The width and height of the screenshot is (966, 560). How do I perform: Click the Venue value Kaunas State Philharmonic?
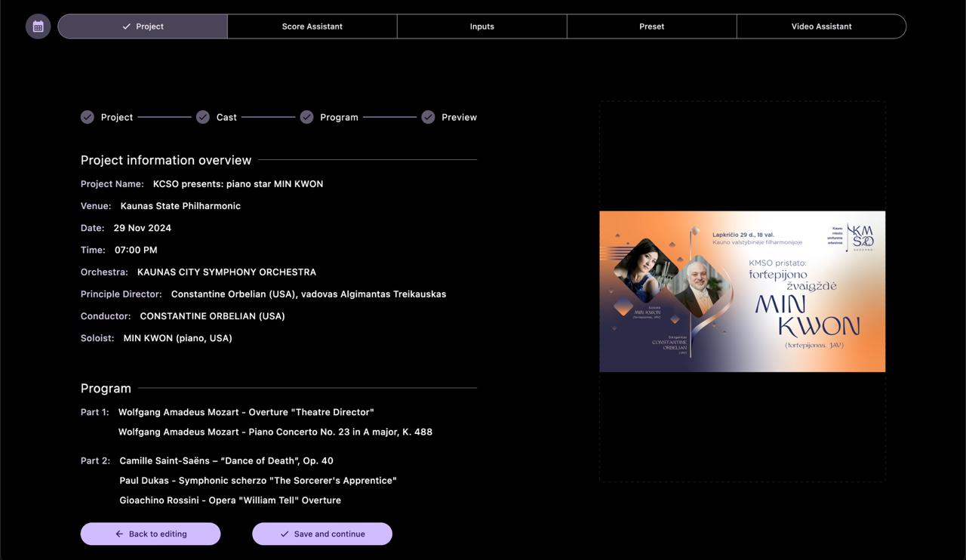pos(180,205)
